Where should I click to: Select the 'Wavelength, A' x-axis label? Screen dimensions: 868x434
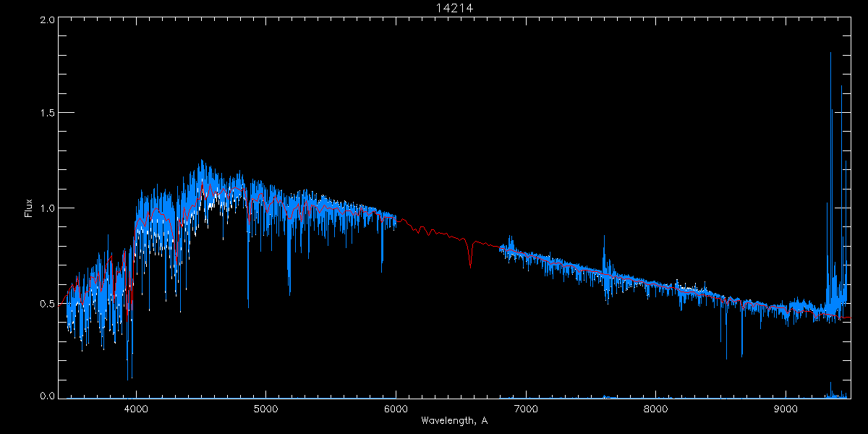(454, 421)
